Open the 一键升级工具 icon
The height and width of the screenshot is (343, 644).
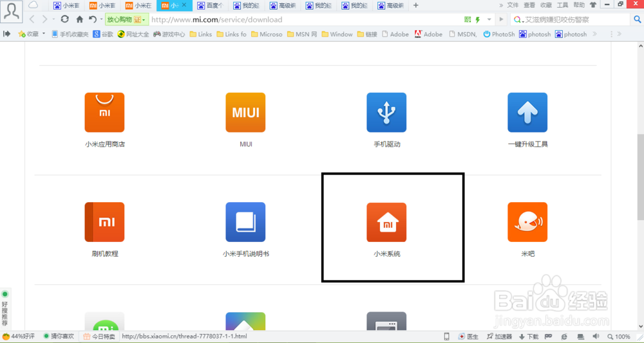click(x=527, y=113)
